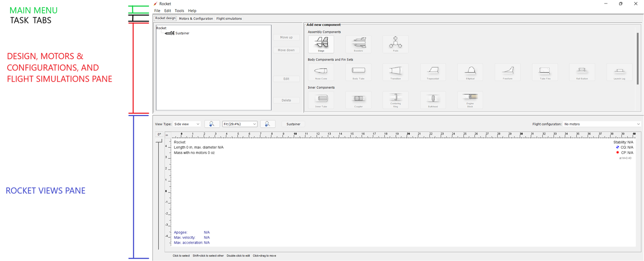Click the Centering Ring component icon
644x261 pixels.
(395, 100)
